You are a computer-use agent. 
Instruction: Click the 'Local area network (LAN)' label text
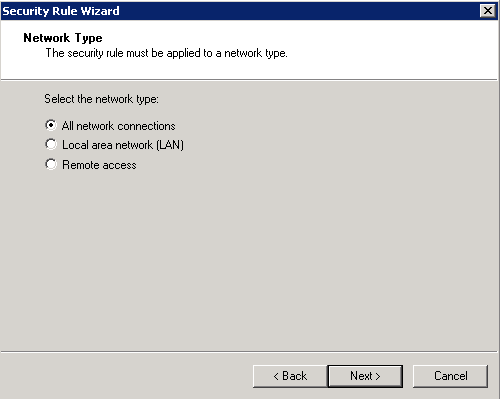(123, 145)
